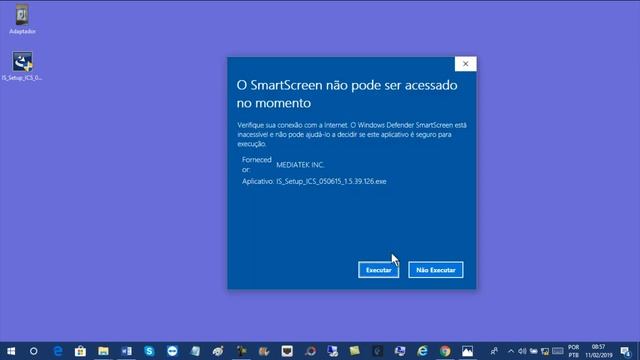
Task: Click the Executar button in the SmartScreen dialog
Action: point(378,270)
